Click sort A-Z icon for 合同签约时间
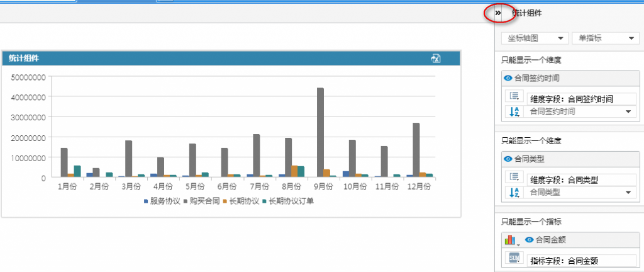The width and height of the screenshot is (644, 272). click(514, 111)
